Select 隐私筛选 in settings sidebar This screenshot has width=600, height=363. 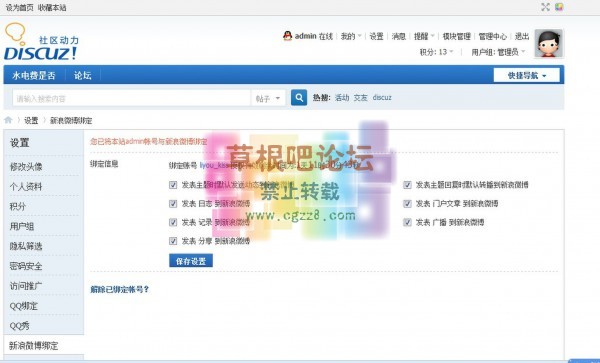[26, 246]
